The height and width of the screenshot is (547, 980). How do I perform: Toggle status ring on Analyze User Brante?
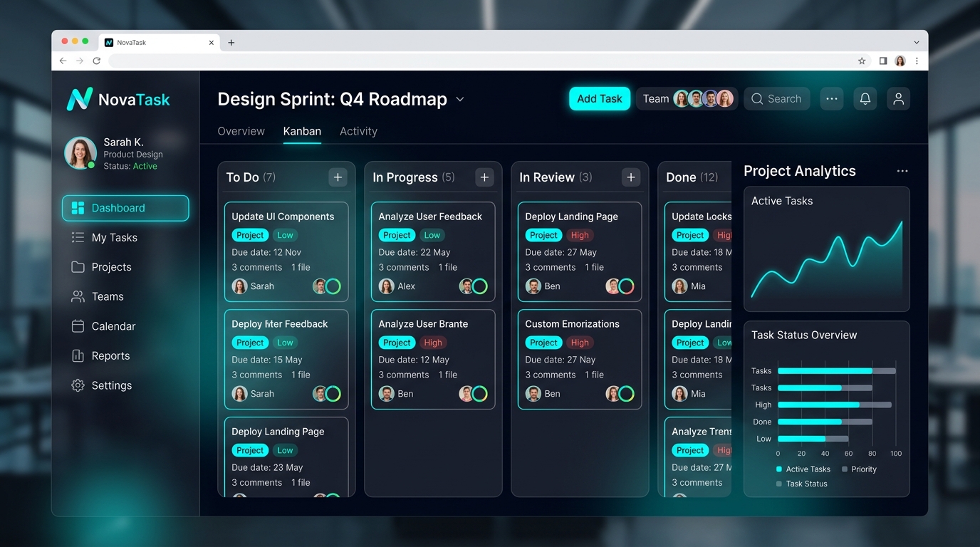[x=479, y=394]
